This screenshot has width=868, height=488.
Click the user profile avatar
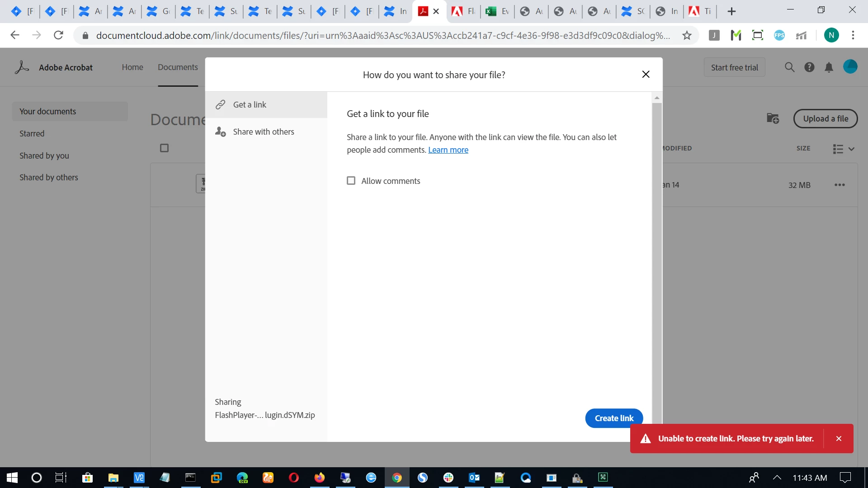[850, 67]
